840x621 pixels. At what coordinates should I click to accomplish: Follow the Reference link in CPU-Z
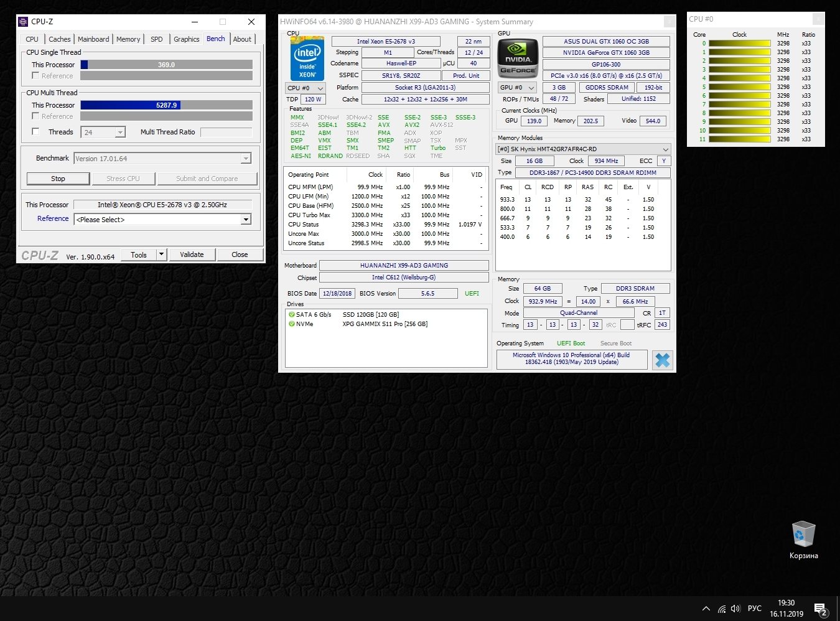[x=53, y=218]
